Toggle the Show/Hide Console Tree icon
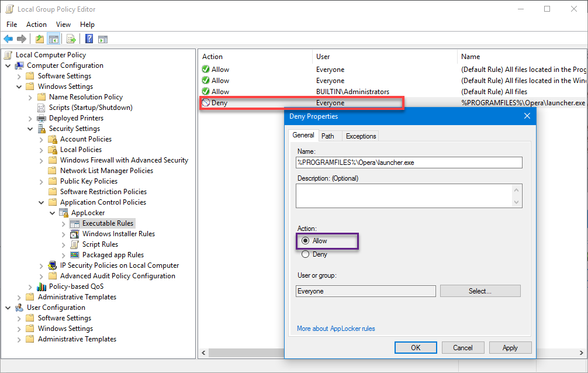588x373 pixels. (x=53, y=39)
